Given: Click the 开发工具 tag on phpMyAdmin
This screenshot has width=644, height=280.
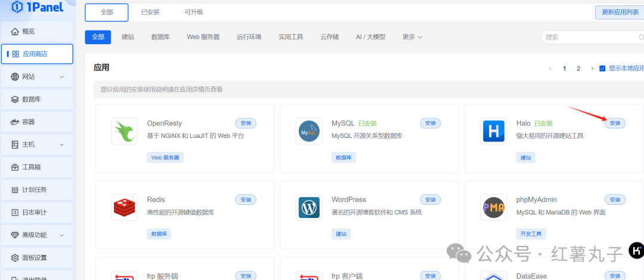Looking at the screenshot, I should [x=531, y=234].
